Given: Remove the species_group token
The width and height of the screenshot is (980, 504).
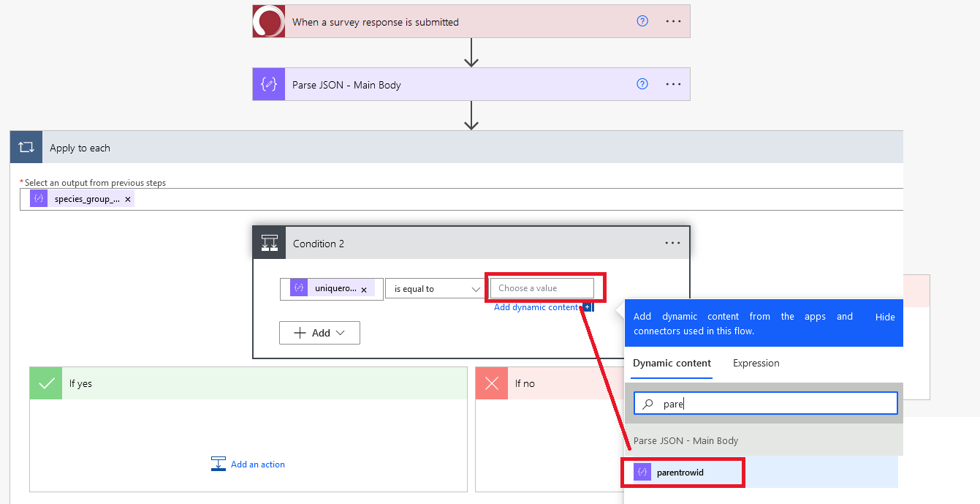Looking at the screenshot, I should [x=128, y=199].
